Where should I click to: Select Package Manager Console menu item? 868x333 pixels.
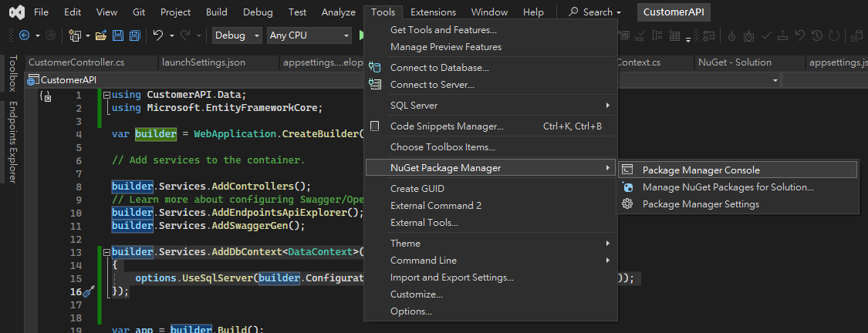(x=701, y=170)
